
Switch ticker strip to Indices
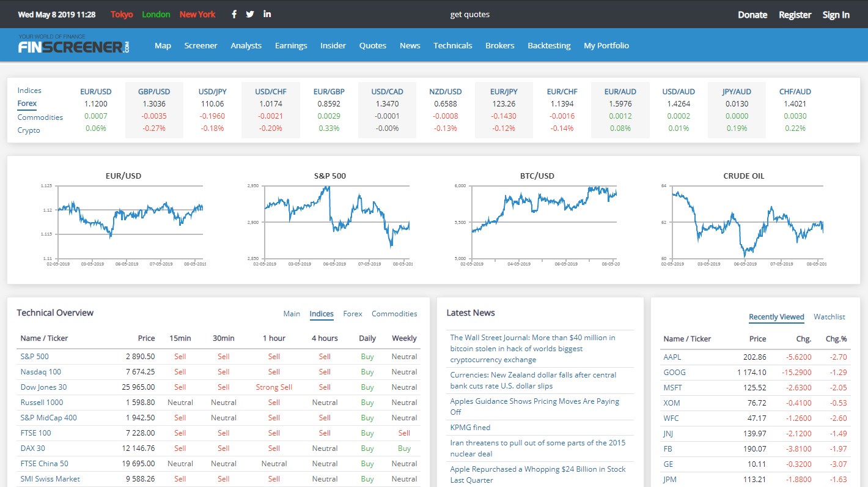click(x=29, y=91)
